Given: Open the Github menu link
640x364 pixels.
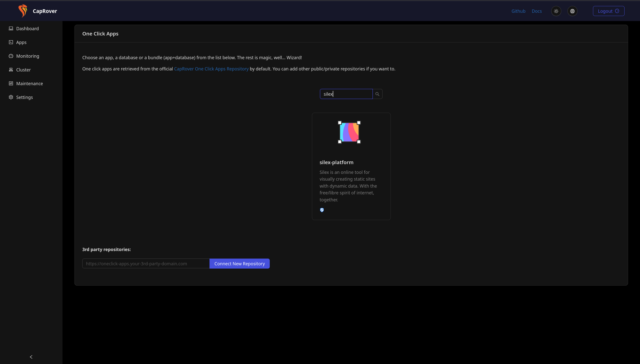Looking at the screenshot, I should [x=518, y=11].
